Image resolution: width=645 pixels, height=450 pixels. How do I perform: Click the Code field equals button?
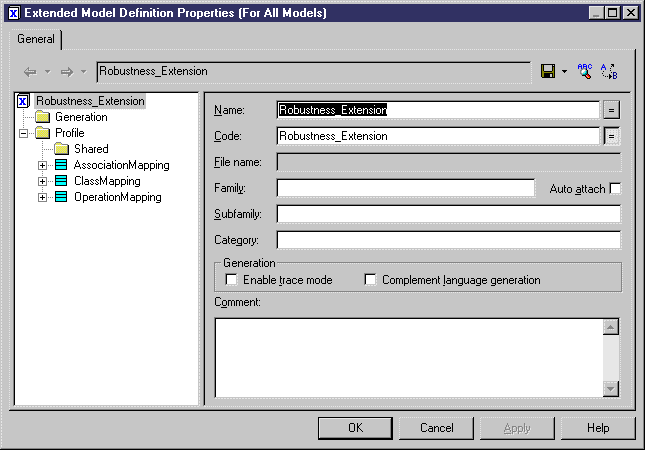point(612,136)
